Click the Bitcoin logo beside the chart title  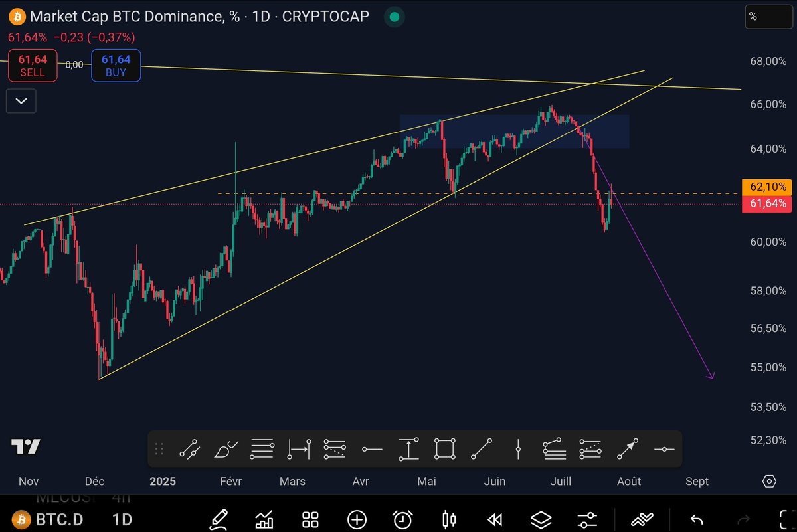[17, 17]
